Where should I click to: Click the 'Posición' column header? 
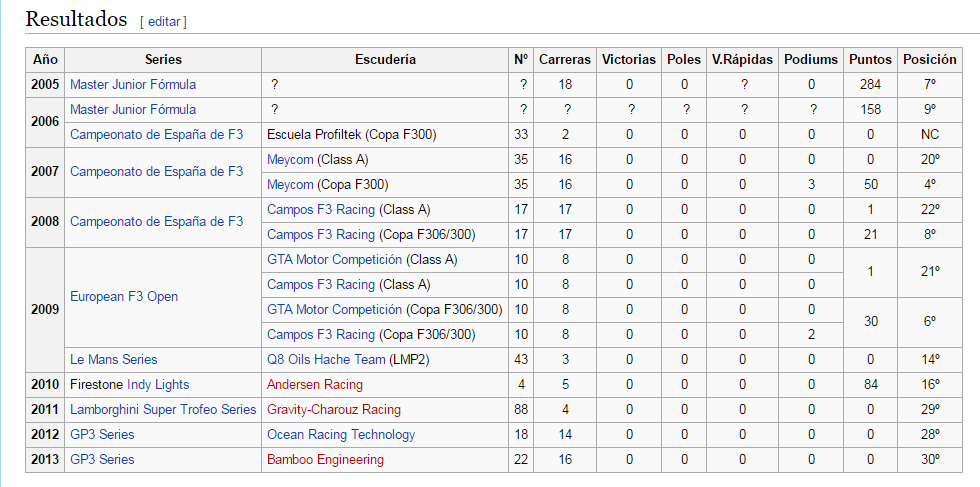pos(929,59)
